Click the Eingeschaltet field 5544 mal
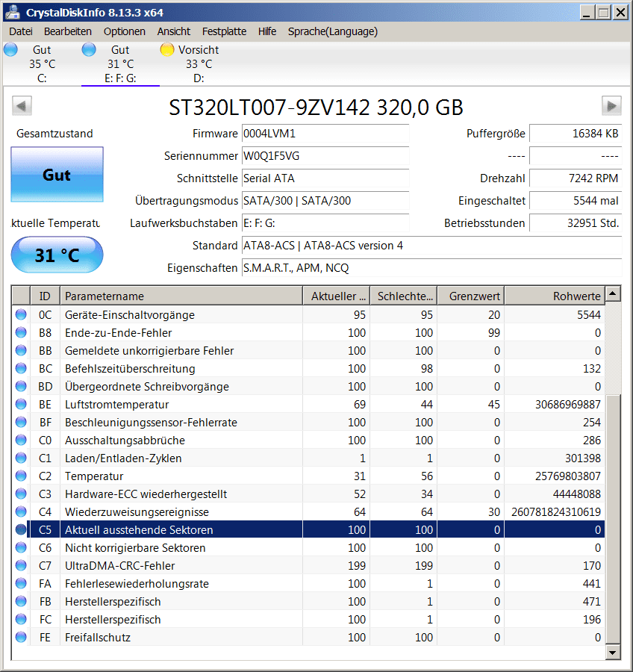 point(576,201)
